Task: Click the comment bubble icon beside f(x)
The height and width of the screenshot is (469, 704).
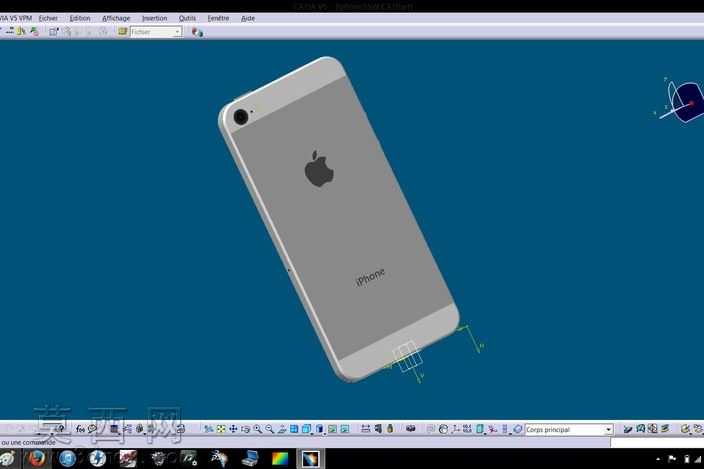Action: (92, 429)
